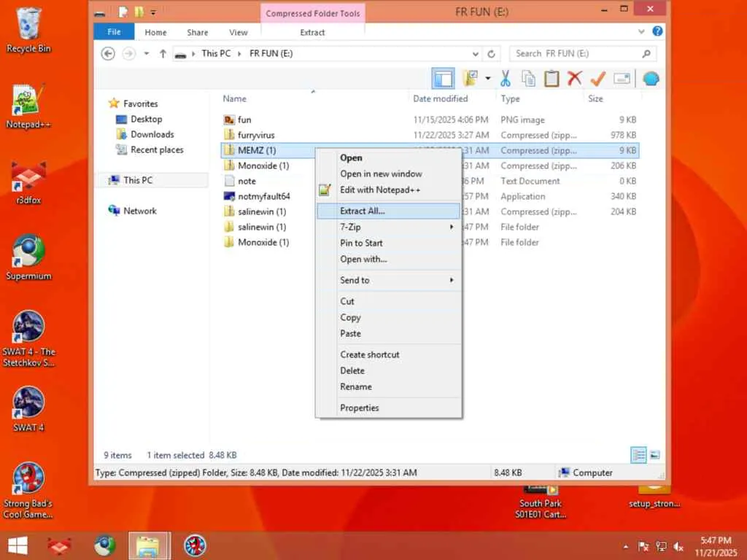The height and width of the screenshot is (560, 747).
Task: Sort by the Type column header
Action: coord(510,98)
